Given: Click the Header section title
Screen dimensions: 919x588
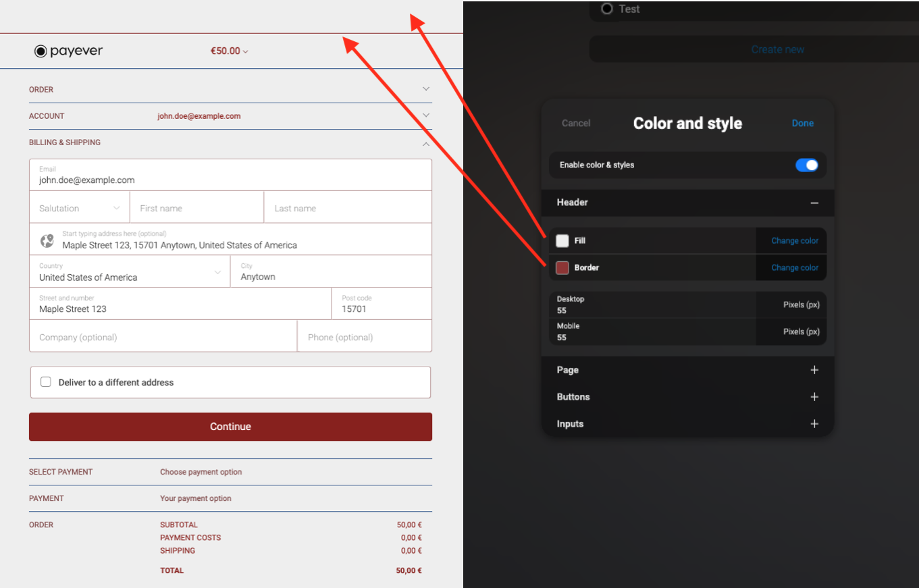Looking at the screenshot, I should tap(572, 203).
